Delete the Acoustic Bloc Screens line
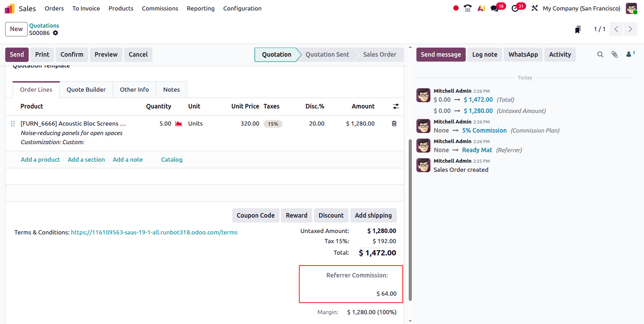Screen dimensions: 644x324 394,124
